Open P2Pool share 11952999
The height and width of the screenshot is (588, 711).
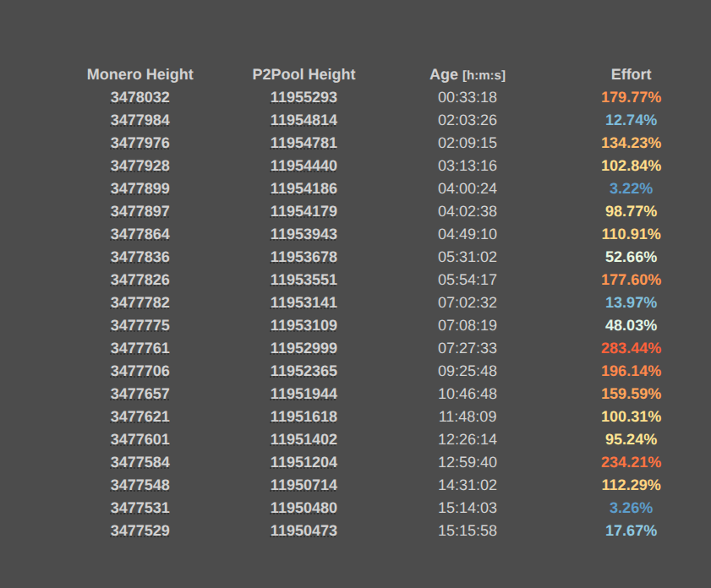click(304, 348)
